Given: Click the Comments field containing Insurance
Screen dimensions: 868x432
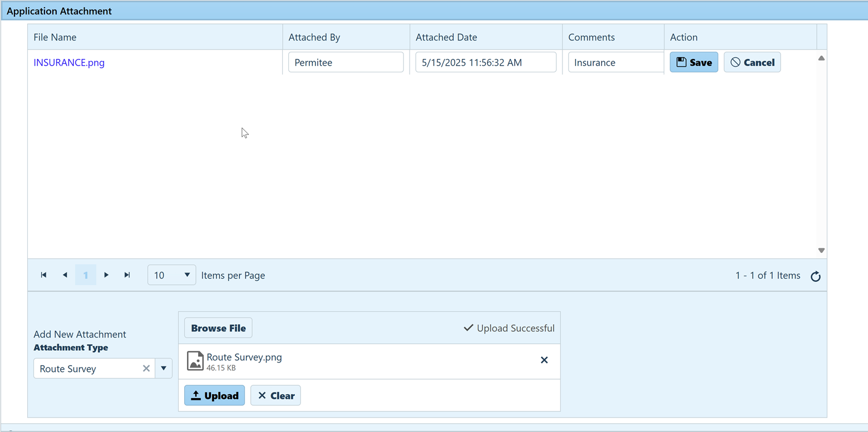Looking at the screenshot, I should [615, 62].
